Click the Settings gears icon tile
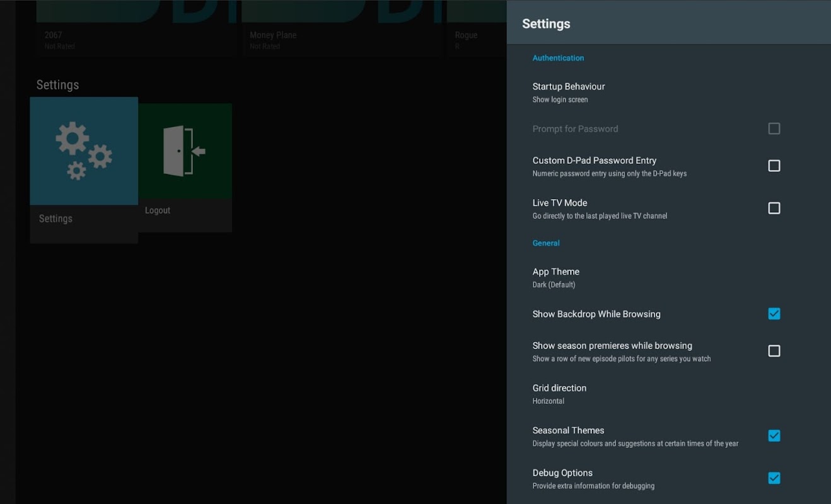This screenshot has width=831, height=504. (84, 151)
